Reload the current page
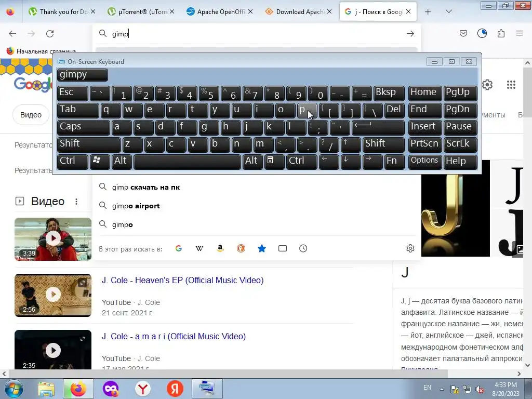Image resolution: width=532 pixels, height=399 pixels. (x=50, y=34)
